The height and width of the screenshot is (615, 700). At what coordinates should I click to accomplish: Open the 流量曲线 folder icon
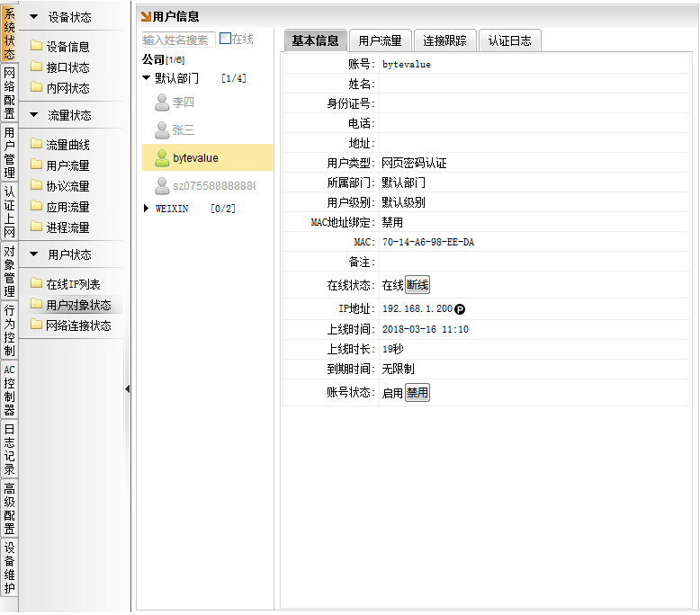coord(36,145)
